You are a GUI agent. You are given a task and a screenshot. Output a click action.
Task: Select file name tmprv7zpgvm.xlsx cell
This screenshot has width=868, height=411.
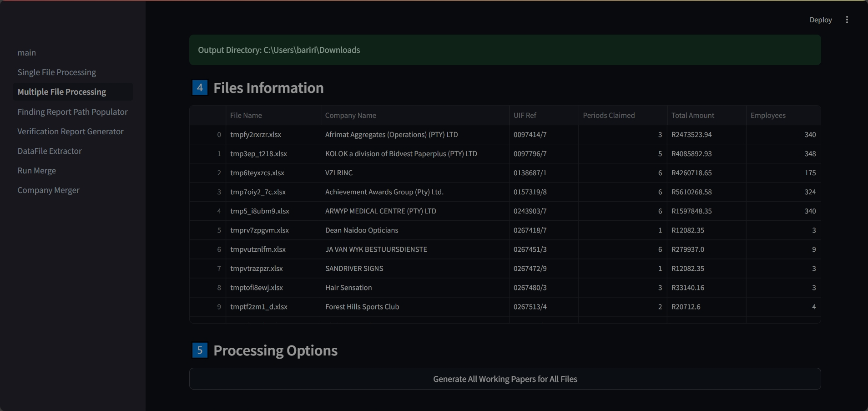[273, 230]
